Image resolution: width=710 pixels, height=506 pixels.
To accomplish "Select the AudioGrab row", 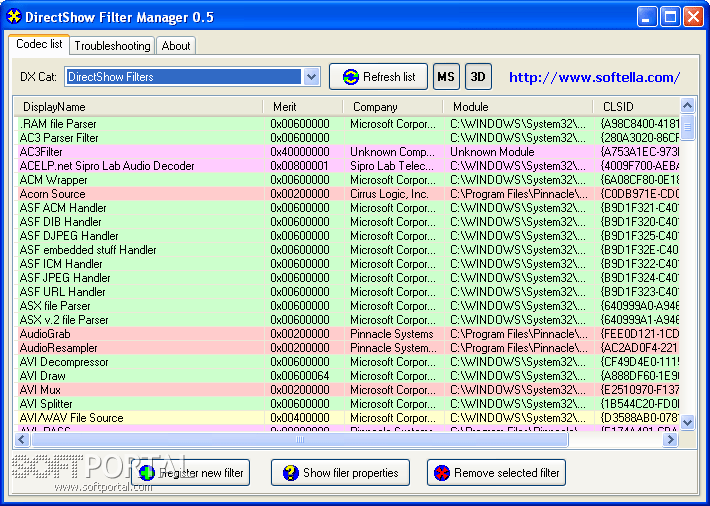I will (x=347, y=334).
